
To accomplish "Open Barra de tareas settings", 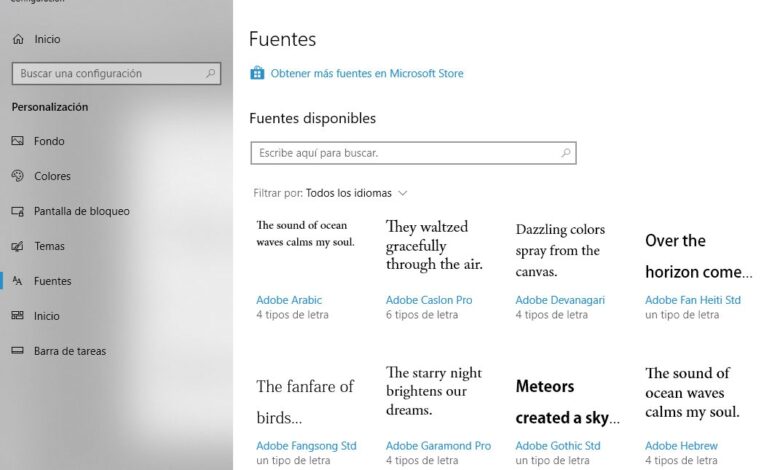I will 70,351.
